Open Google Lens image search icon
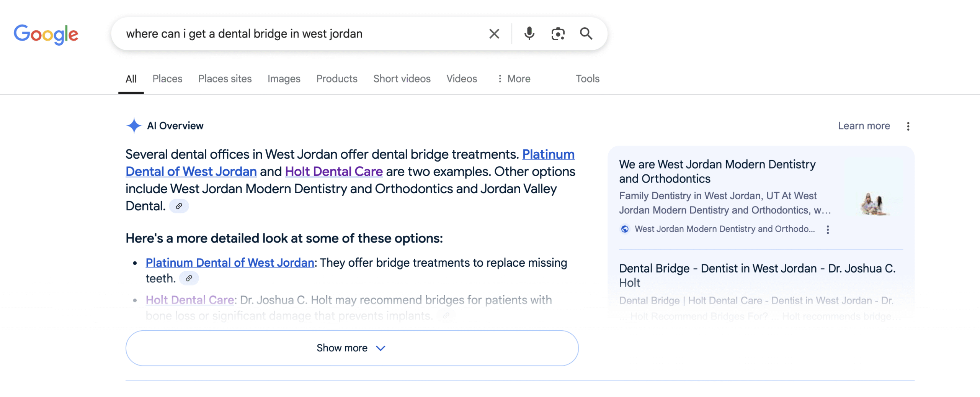Image resolution: width=980 pixels, height=397 pixels. coord(558,34)
